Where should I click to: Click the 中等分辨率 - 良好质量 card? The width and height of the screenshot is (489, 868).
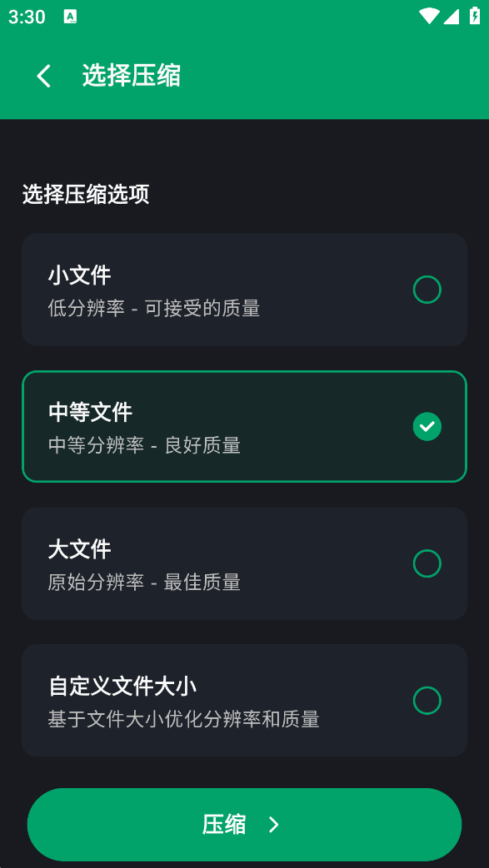click(244, 426)
